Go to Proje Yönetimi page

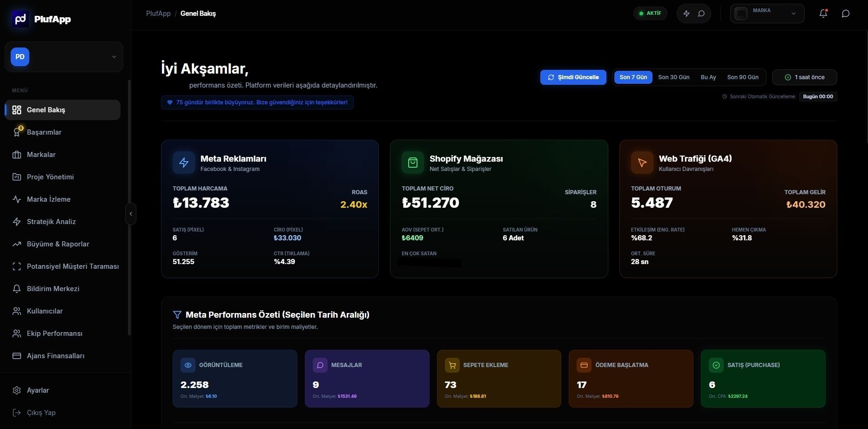(62, 177)
